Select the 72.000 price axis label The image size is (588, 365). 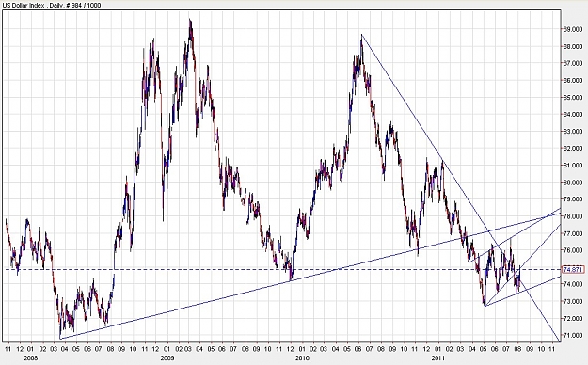point(574,318)
